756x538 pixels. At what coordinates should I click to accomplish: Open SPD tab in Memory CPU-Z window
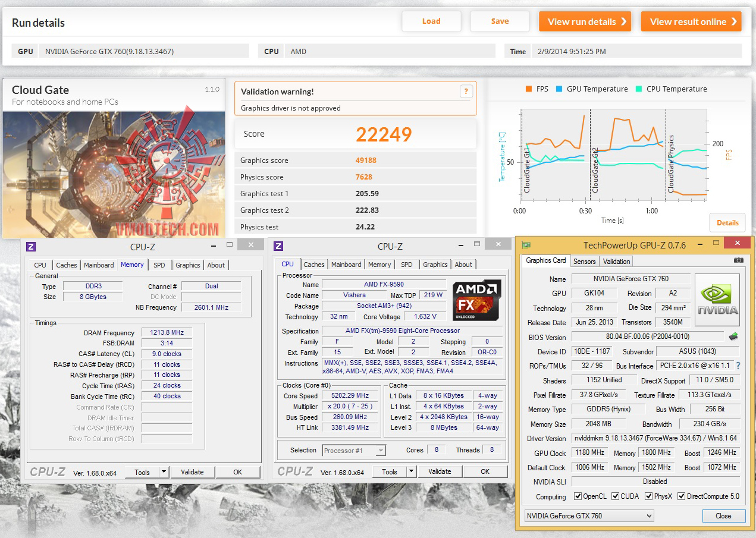pos(159,265)
